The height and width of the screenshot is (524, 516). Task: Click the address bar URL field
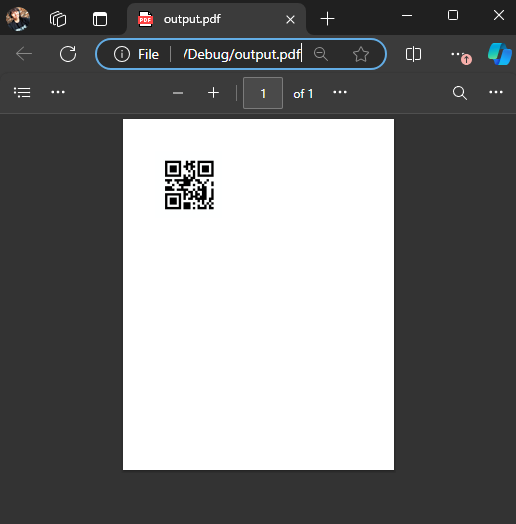[x=242, y=54]
